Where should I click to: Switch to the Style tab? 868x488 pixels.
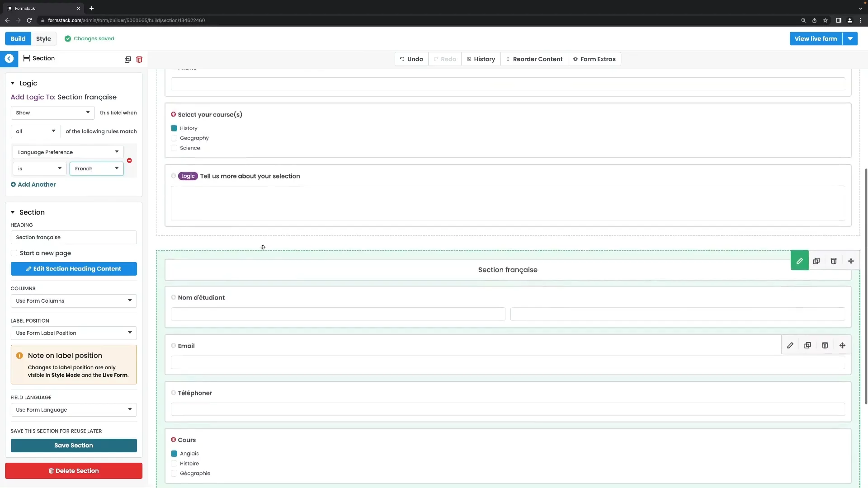[43, 39]
